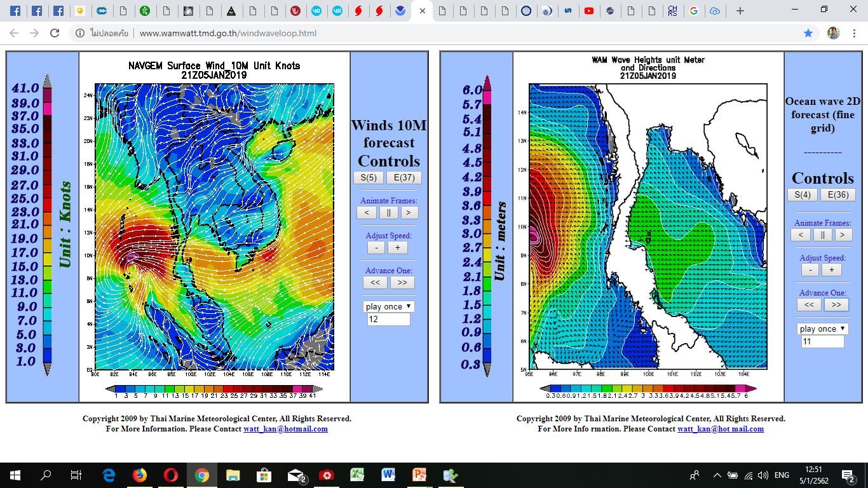Increase wave animation speed with plus

(832, 270)
